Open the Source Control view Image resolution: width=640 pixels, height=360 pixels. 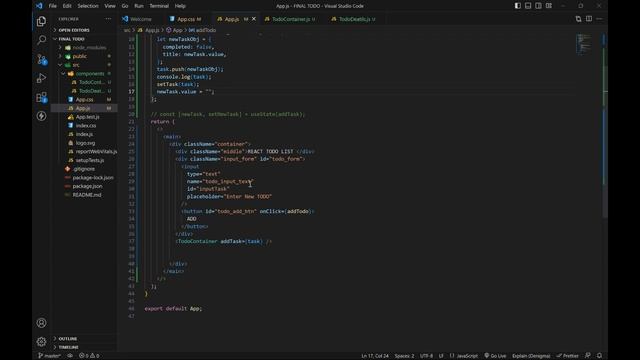(41, 59)
